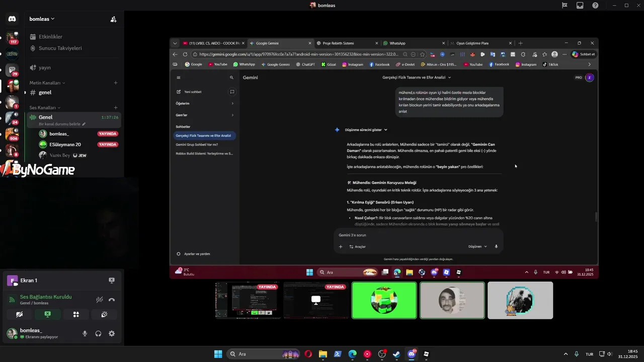
Task: Disconnect from voice using hang-up icon
Action: coord(112,300)
